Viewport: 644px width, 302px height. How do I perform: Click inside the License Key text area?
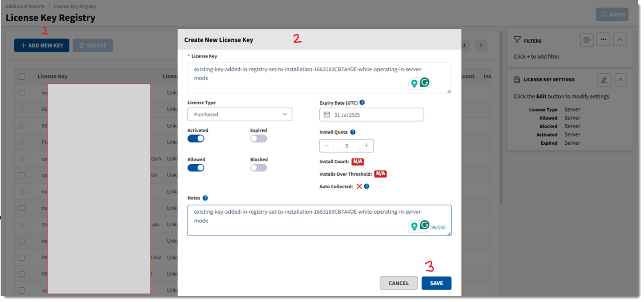point(319,78)
